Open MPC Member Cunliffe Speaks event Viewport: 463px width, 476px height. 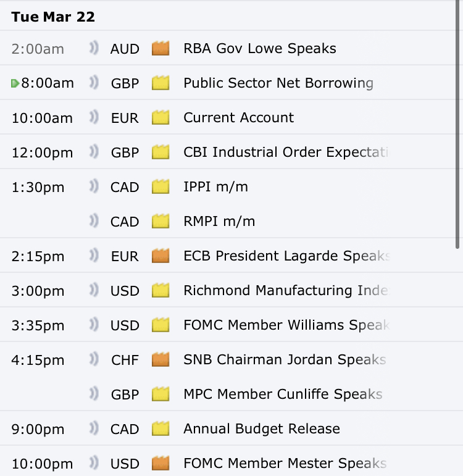[x=283, y=394]
